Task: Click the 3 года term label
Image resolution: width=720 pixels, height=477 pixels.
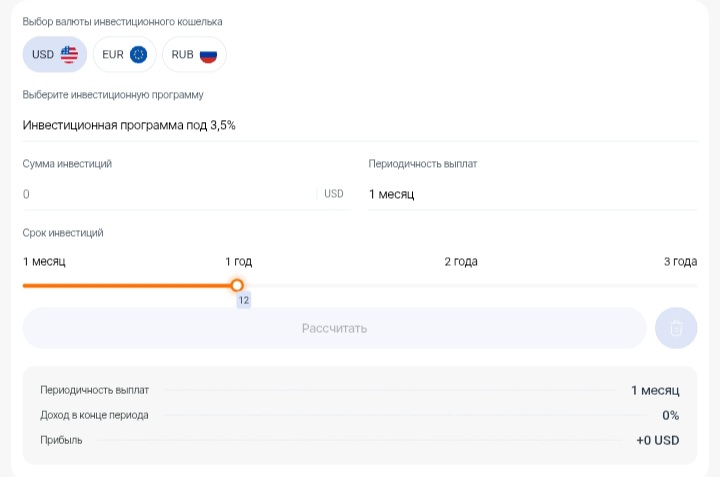Action: (680, 262)
